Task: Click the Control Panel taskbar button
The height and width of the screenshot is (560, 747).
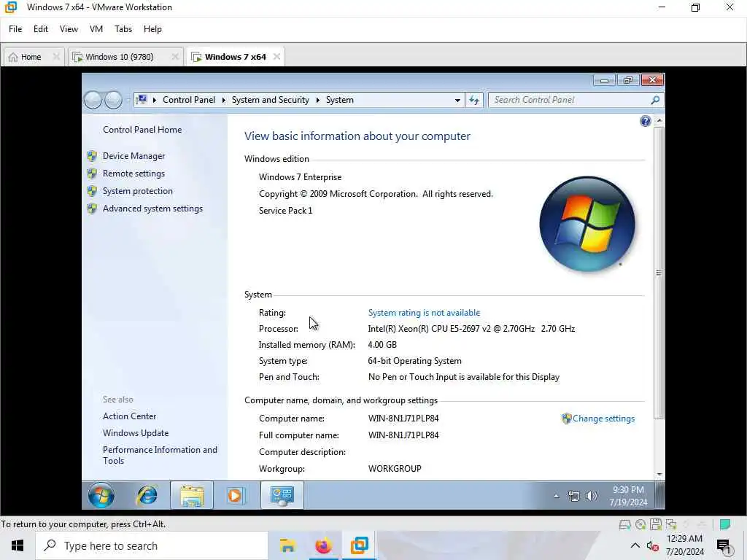Action: click(x=282, y=495)
